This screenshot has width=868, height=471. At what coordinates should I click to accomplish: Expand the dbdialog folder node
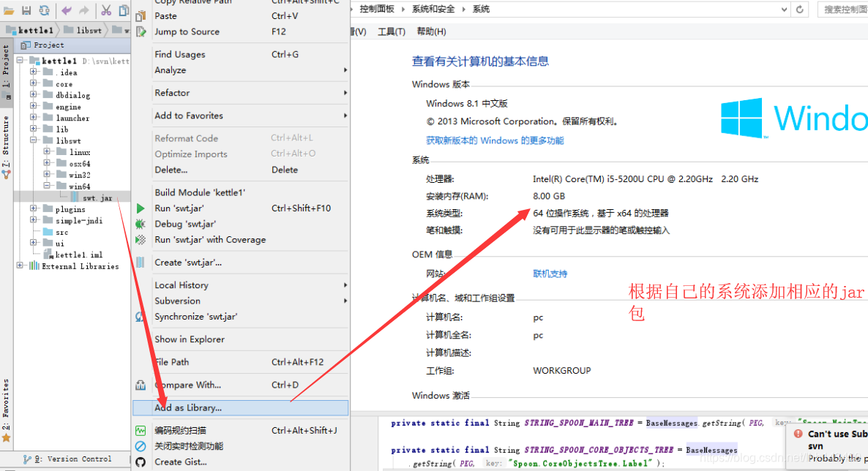click(33, 94)
